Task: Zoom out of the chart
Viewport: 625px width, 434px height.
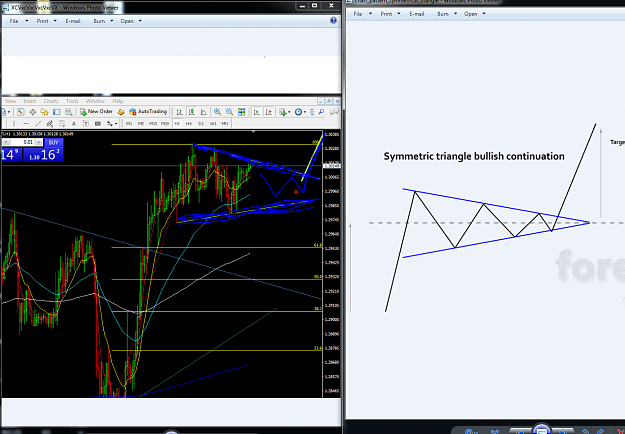Action: click(230, 112)
